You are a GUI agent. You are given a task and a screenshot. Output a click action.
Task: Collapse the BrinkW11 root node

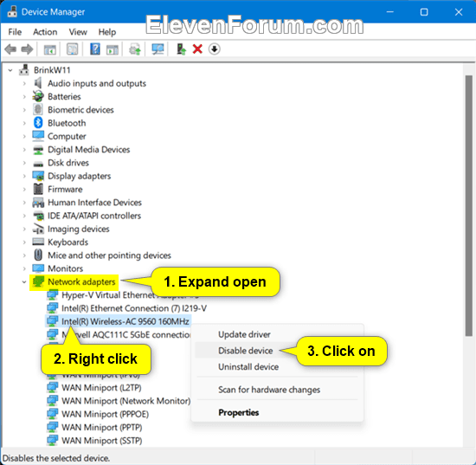(10, 70)
